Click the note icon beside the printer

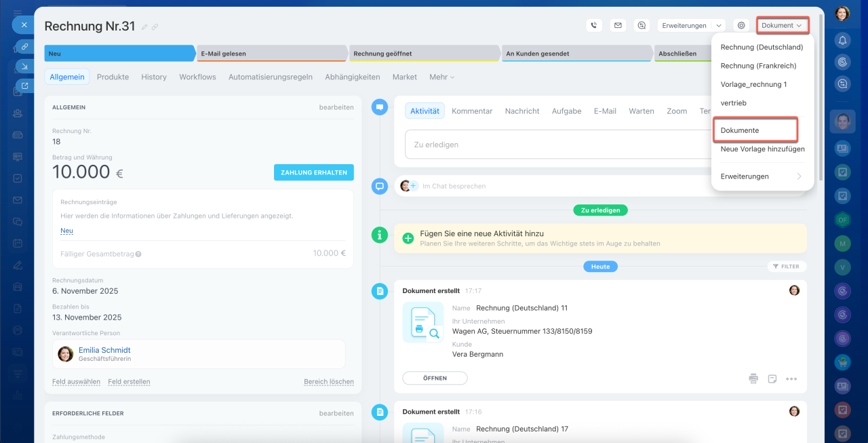(772, 379)
